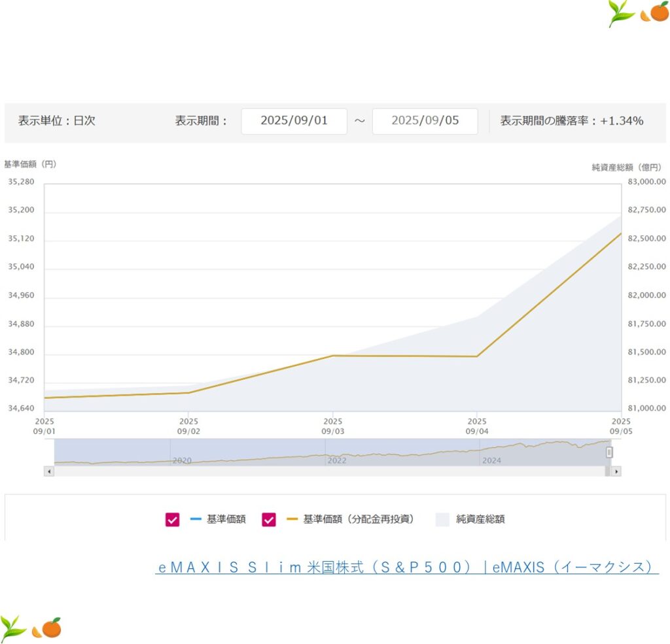Screen dimensions: 670x644
Task: Open the eMAXIS Slim 米国株式 (S&P500) link
Action: [x=406, y=568]
